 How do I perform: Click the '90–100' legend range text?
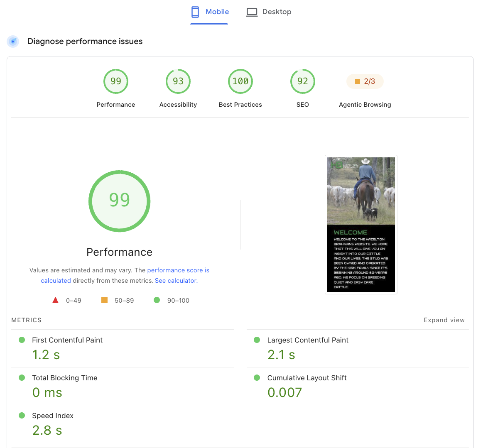point(178,301)
